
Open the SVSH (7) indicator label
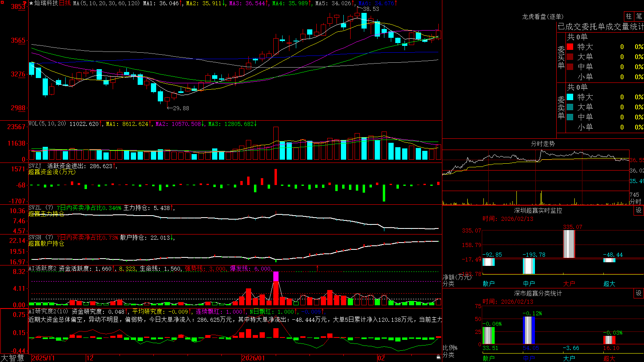click(x=41, y=238)
